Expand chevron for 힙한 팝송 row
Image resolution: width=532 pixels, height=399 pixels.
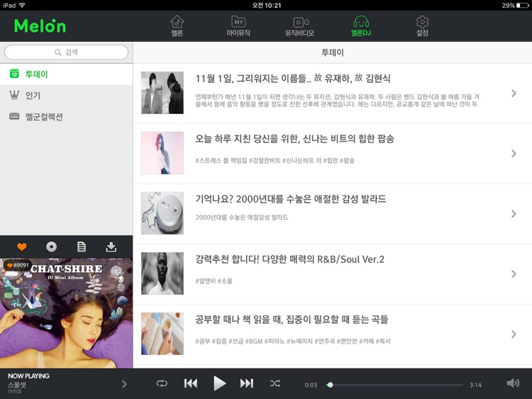(514, 154)
